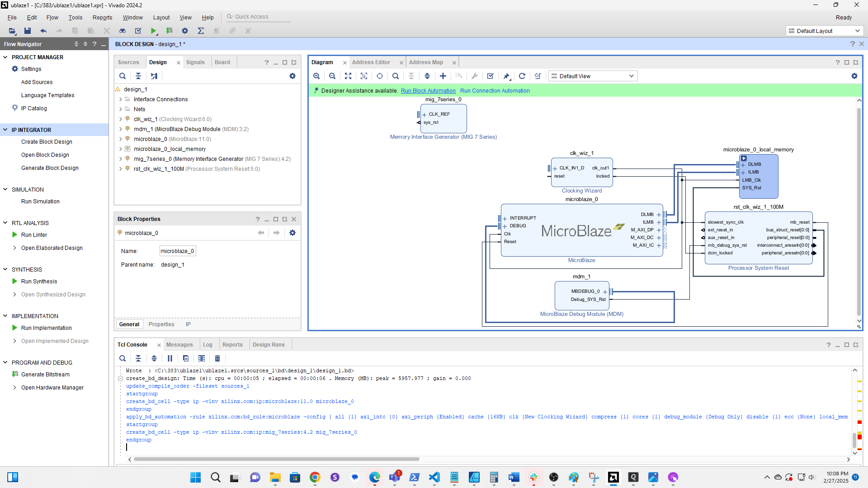Image resolution: width=868 pixels, height=488 pixels.
Task: Search within the Design sources panel
Action: coord(123,76)
